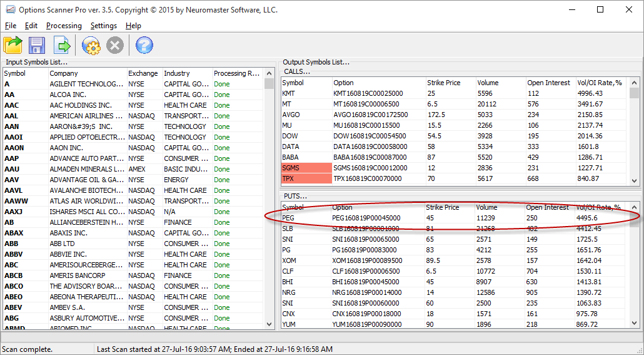Click Vol/OI value 1725.5 in PUTS
Image resolution: width=644 pixels, height=355 pixels.
pos(587,239)
